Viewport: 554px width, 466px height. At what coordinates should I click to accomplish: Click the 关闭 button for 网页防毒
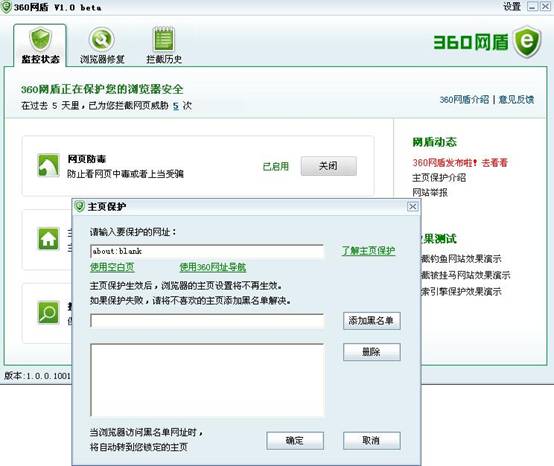[x=329, y=166]
